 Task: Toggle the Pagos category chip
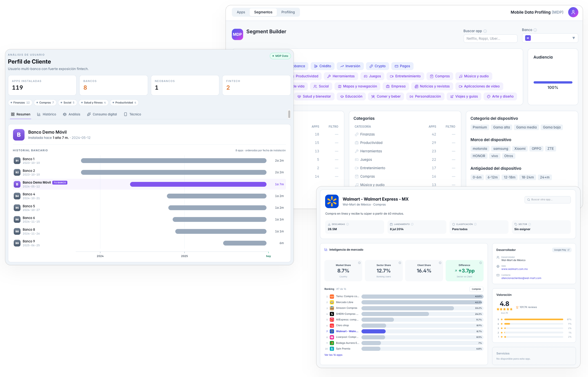point(402,66)
